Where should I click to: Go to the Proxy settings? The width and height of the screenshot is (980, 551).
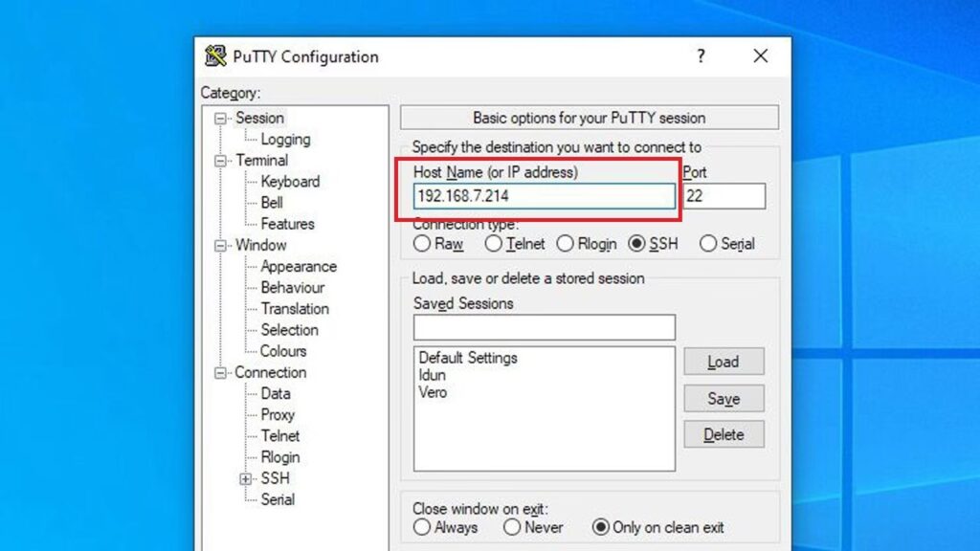tap(278, 414)
